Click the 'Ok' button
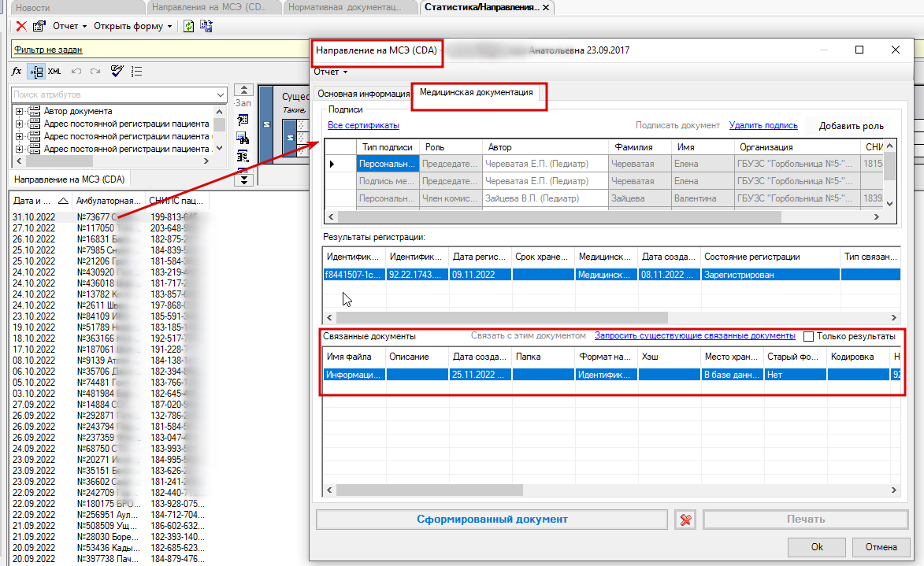Image resolution: width=924 pixels, height=566 pixels. tap(817, 547)
